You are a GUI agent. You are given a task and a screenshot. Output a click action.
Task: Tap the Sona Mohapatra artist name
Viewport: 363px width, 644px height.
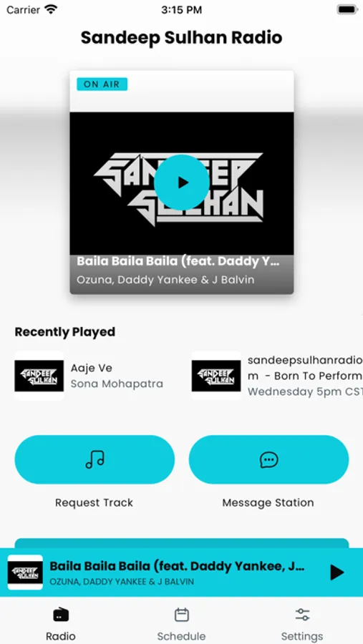click(117, 384)
